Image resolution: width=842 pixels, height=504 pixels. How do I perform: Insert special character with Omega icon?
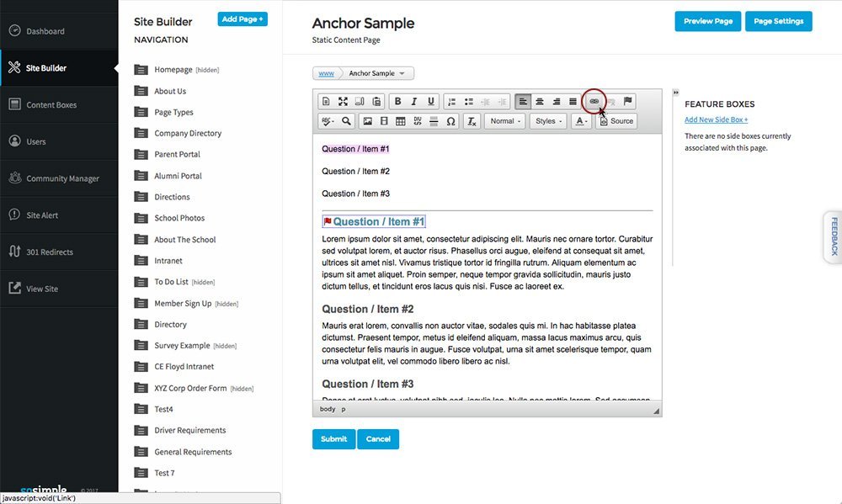450,121
